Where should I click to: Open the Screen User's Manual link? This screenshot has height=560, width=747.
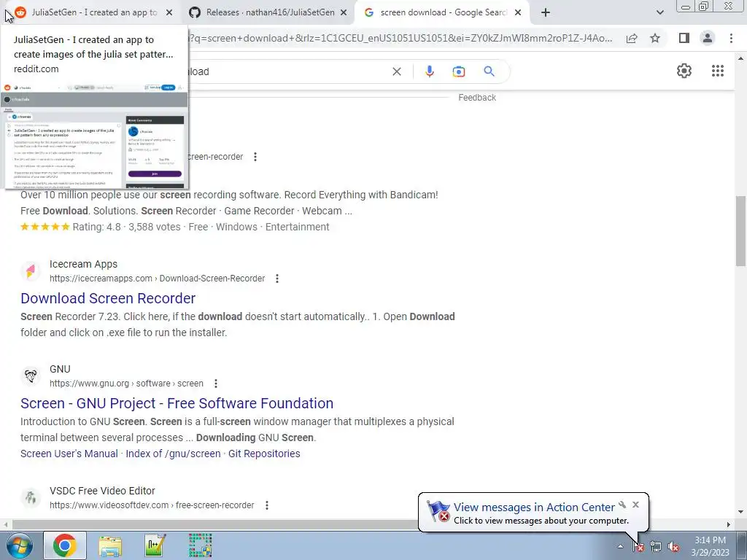click(x=69, y=454)
